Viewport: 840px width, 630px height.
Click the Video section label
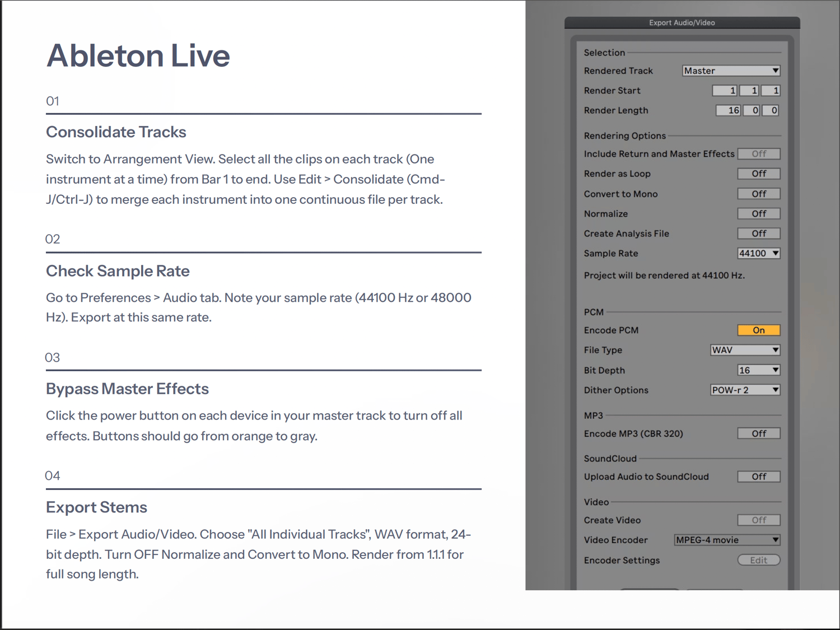coord(596,502)
